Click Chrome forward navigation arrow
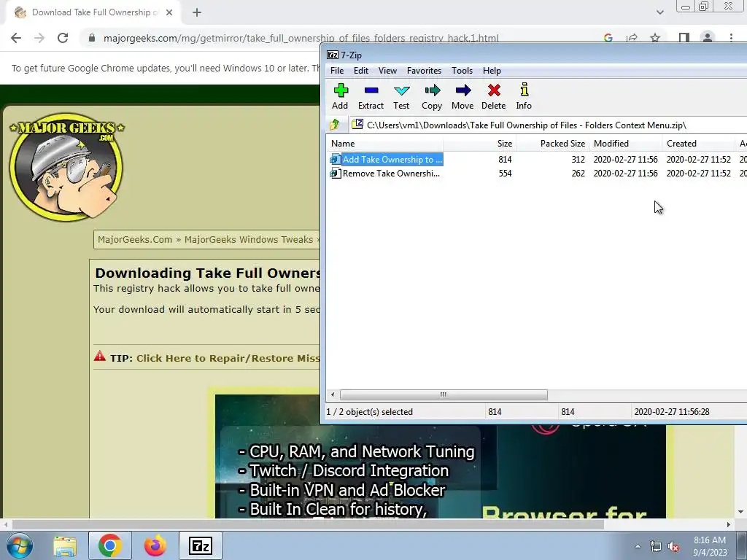Image resolution: width=747 pixels, height=560 pixels. click(39, 38)
